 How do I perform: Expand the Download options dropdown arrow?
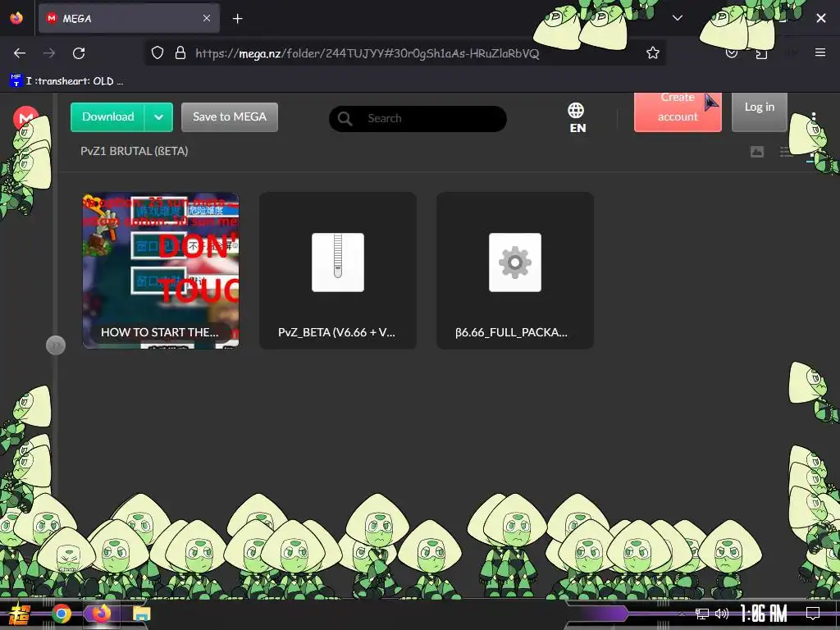(158, 116)
